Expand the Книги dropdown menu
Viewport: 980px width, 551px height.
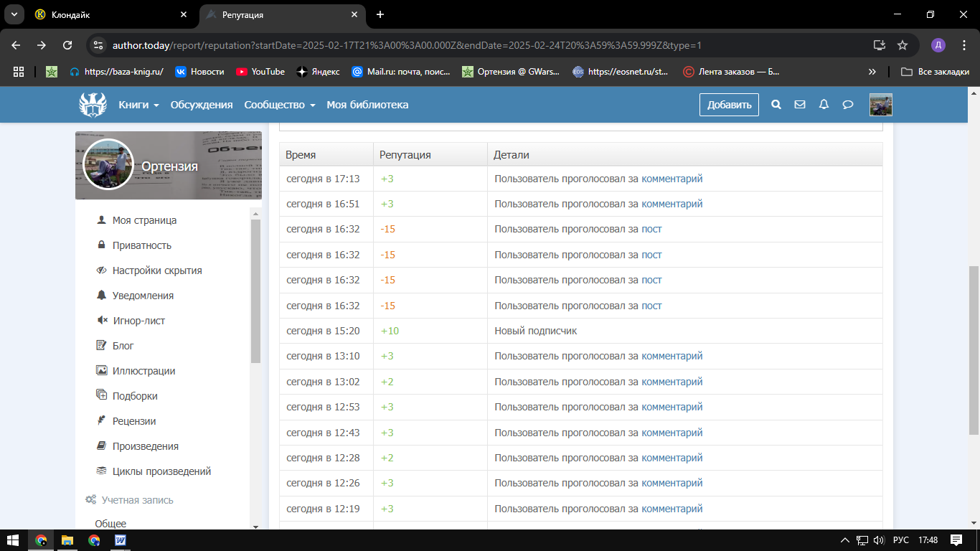coord(138,105)
